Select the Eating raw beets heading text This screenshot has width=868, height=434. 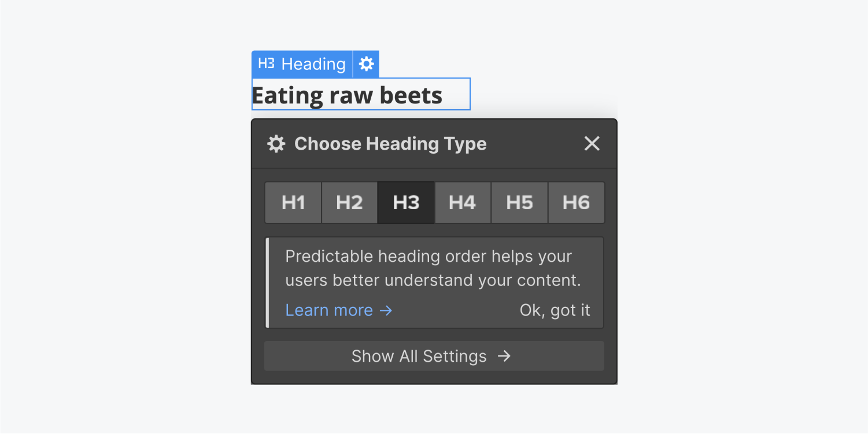pos(346,94)
